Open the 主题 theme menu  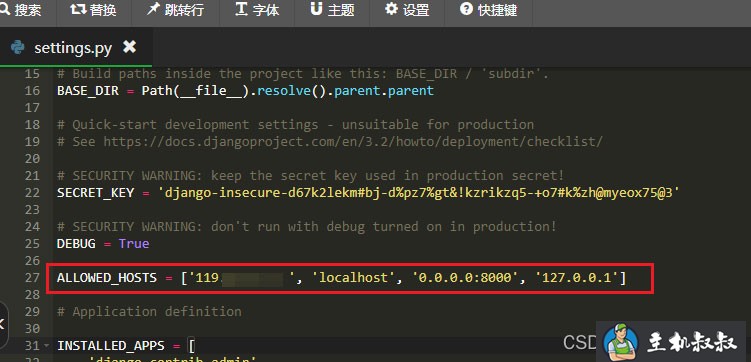point(332,10)
